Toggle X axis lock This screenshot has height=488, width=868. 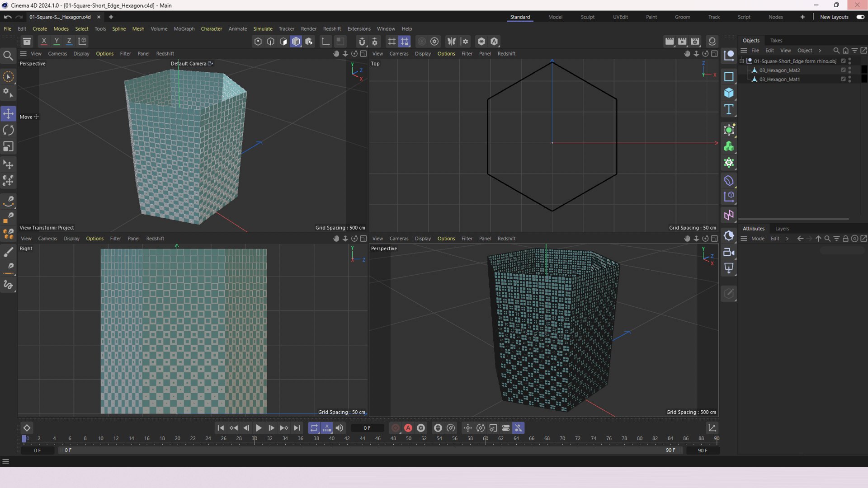click(x=44, y=42)
